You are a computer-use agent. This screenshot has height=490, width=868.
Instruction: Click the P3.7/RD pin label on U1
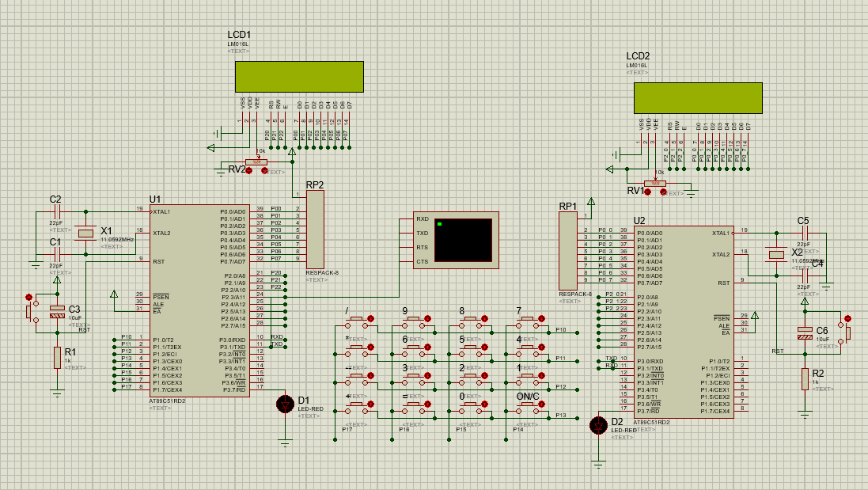pos(234,389)
